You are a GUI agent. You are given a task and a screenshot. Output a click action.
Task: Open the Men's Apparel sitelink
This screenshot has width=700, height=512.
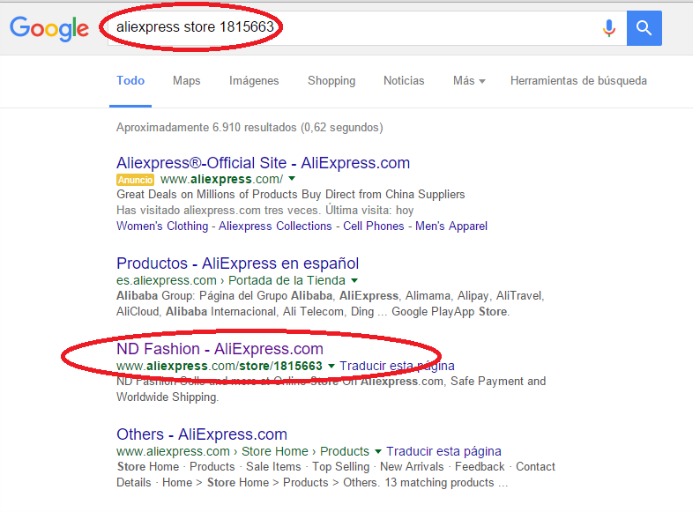(x=451, y=226)
